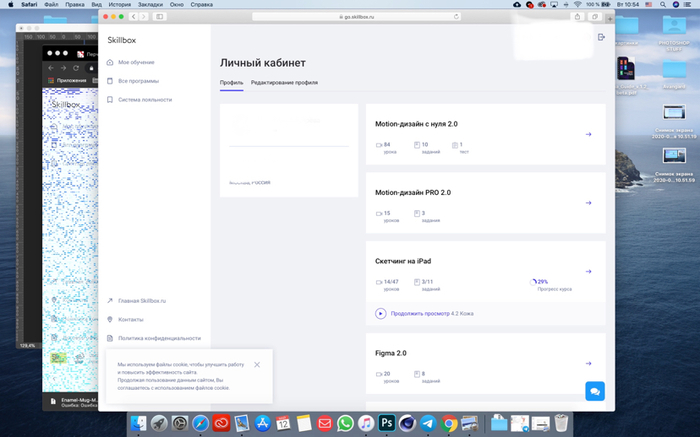The width and height of the screenshot is (700, 437).
Task: Click the Wi-Fi status icon
Action: (578, 4)
